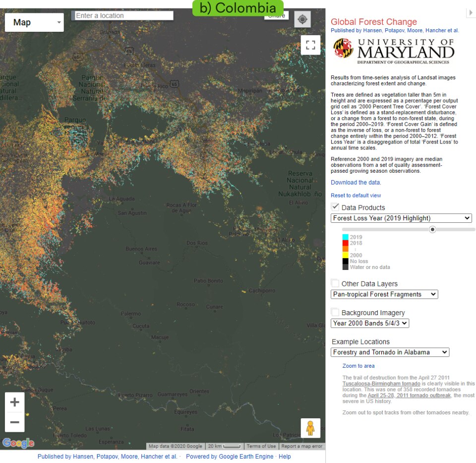Select the Street View pegman icon

310,428
